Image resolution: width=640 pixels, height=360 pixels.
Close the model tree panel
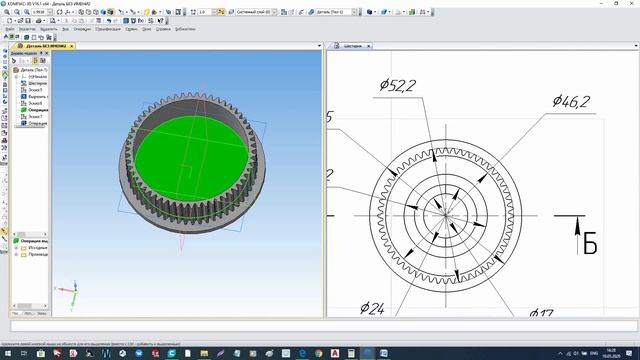47,53
